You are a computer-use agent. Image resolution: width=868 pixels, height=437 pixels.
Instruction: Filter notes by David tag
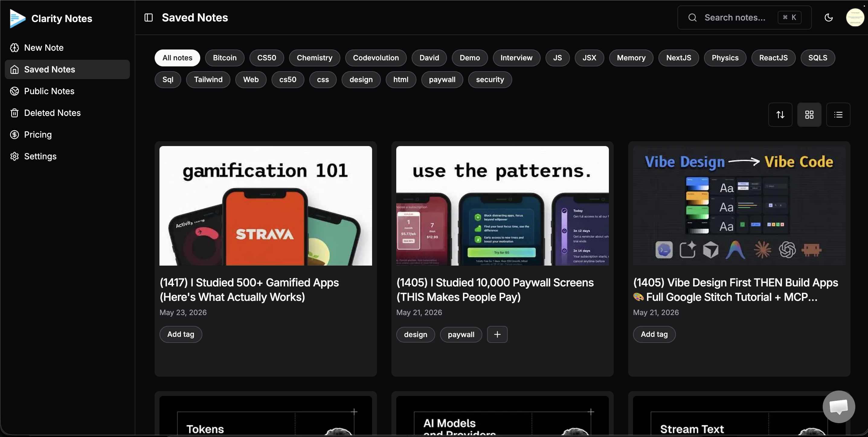(429, 58)
